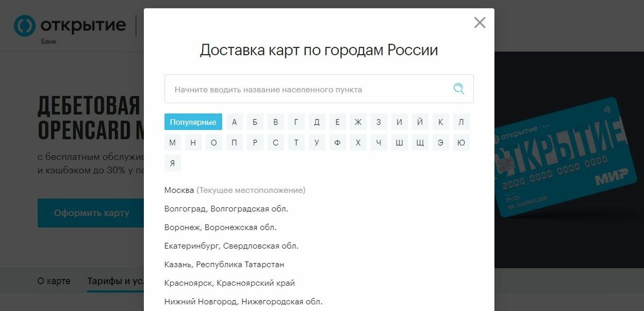Image resolution: width=644 pixels, height=311 pixels.
Task: Filter cities by letter Н
Action: pos(193,142)
